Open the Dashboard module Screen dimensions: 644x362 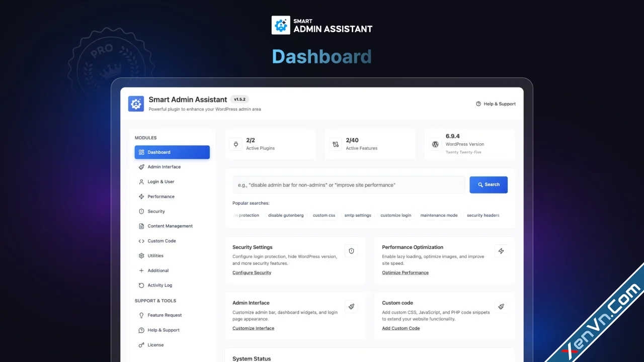point(172,152)
